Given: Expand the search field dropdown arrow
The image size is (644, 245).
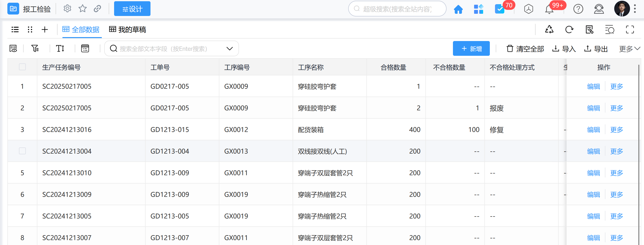Looking at the screenshot, I should 229,48.
